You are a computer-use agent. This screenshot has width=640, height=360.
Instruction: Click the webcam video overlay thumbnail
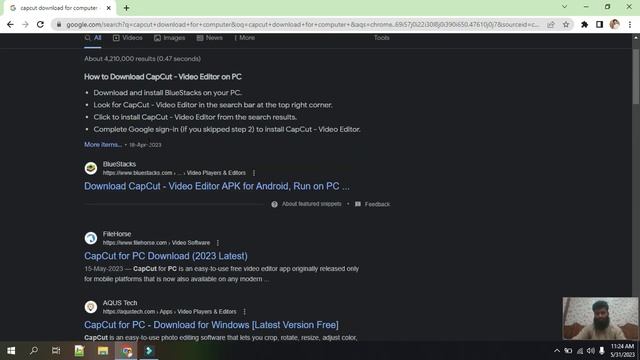pyautogui.click(x=600, y=318)
